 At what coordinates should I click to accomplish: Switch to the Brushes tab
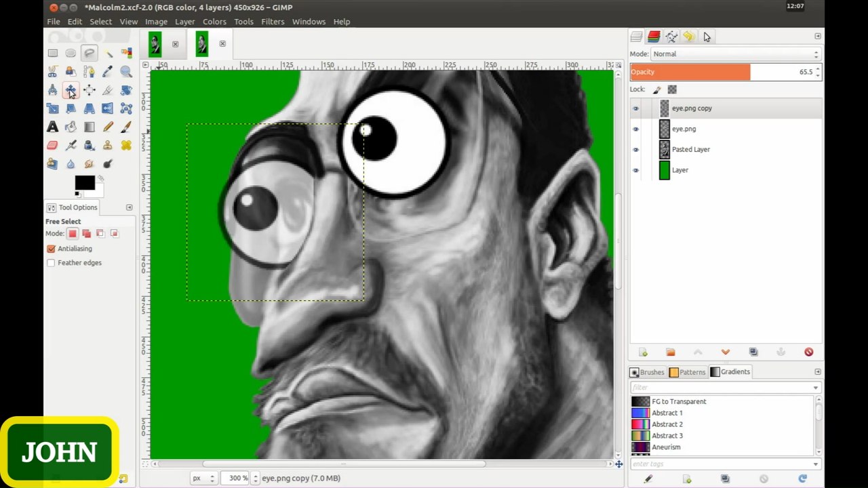pos(647,372)
